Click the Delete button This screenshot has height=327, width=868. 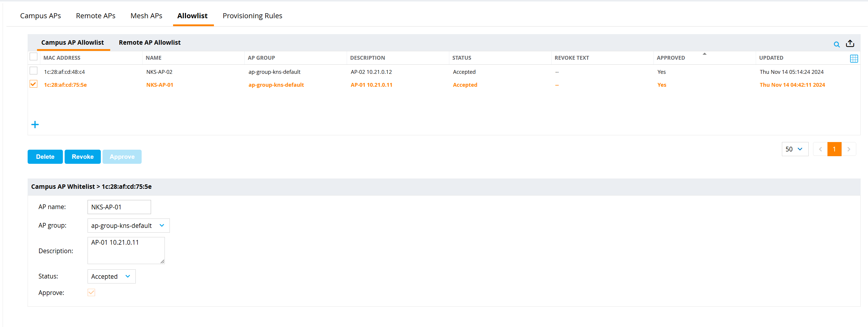[x=45, y=156]
